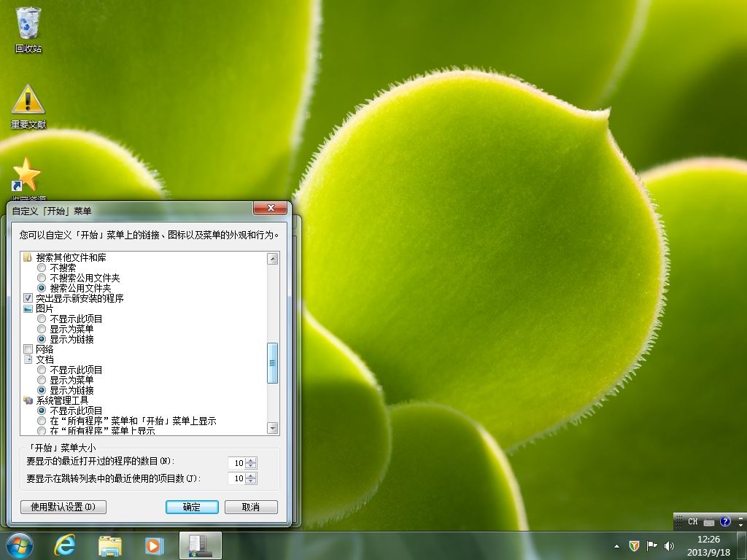Select the yellow star shortcut icon
Viewport: 747px width, 560px height.
coord(27,175)
